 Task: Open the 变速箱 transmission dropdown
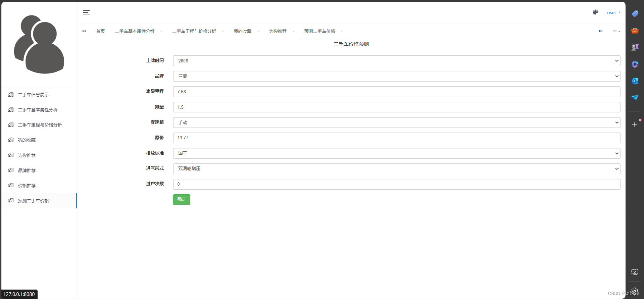pos(397,122)
